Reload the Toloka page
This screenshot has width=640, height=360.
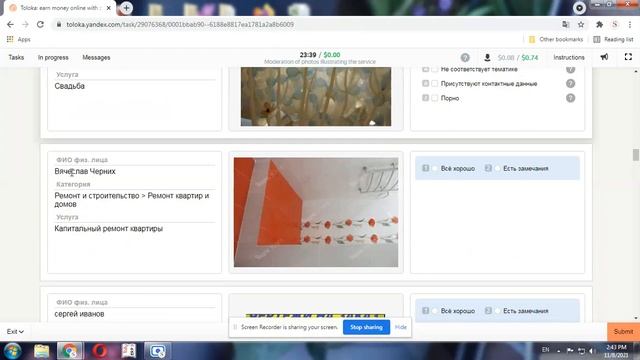coord(40,24)
